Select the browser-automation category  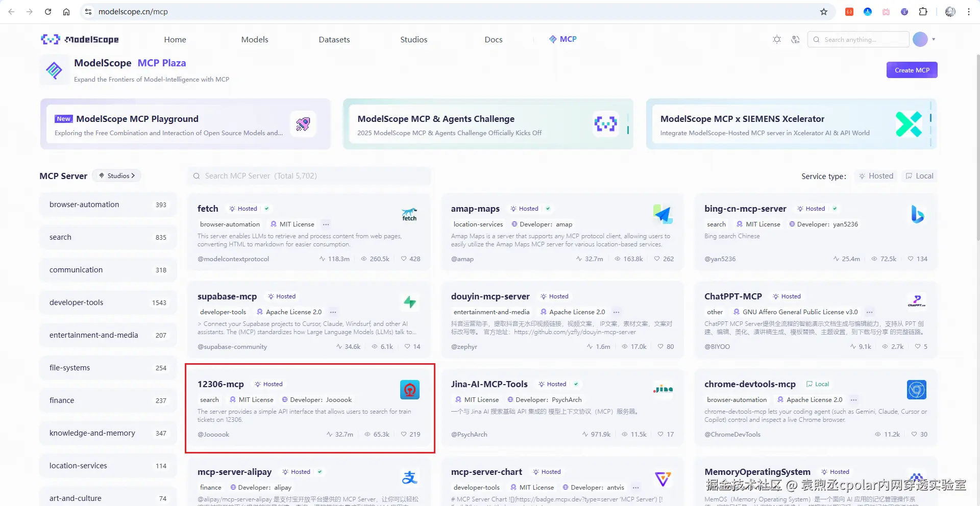tap(108, 205)
